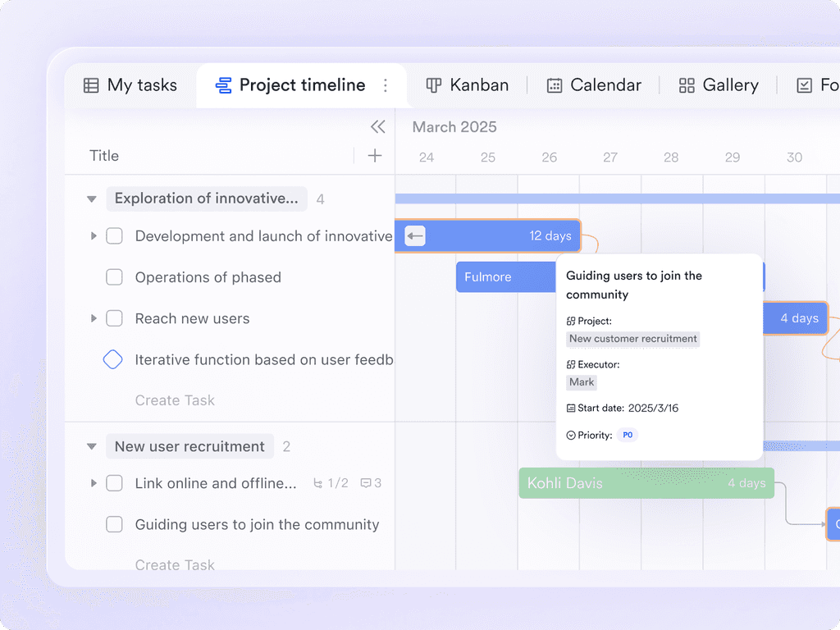Open the Gallery view icon

(x=686, y=84)
